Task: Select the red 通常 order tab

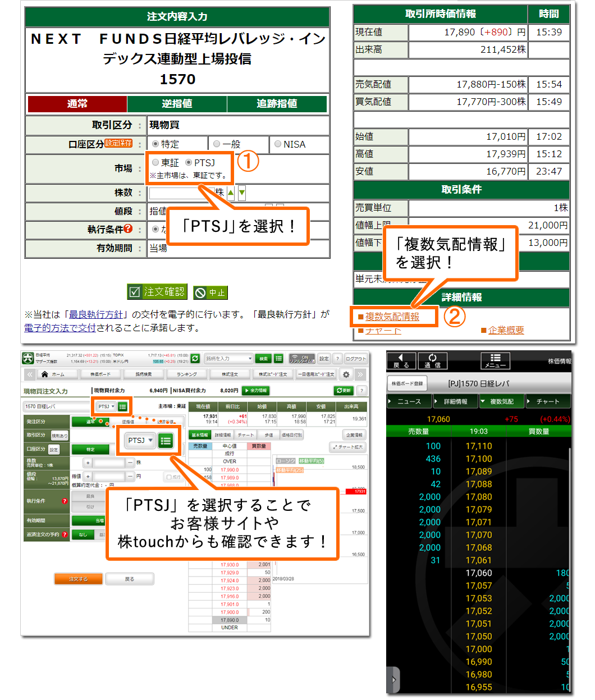Action: (77, 103)
